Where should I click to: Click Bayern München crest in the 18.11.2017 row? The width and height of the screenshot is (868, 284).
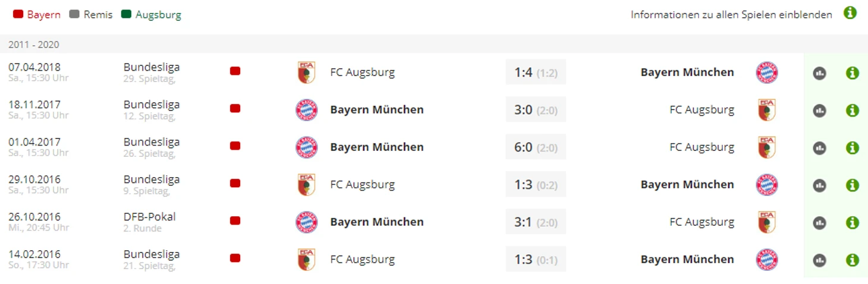click(307, 110)
